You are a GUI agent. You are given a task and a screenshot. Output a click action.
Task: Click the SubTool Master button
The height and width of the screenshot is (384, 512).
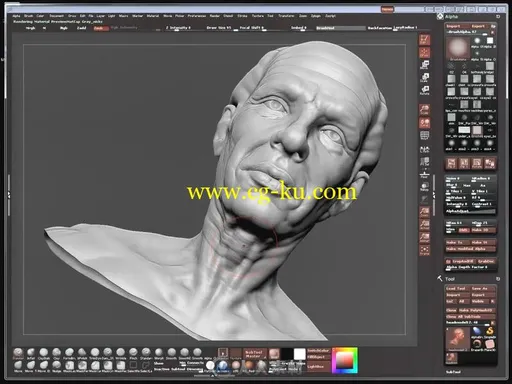tap(255, 354)
